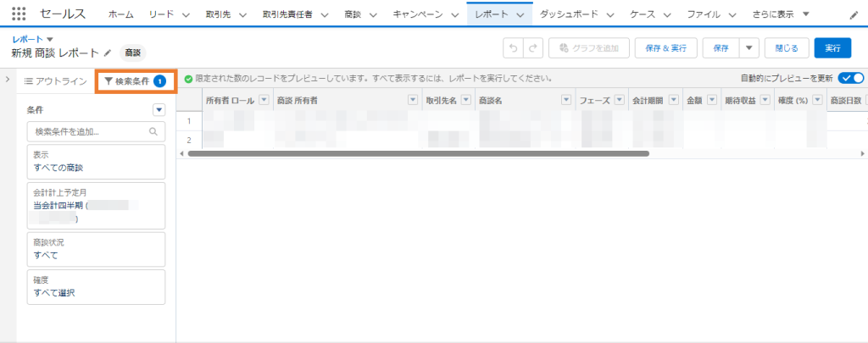Click the 保存 button
The width and height of the screenshot is (868, 343).
(x=721, y=48)
